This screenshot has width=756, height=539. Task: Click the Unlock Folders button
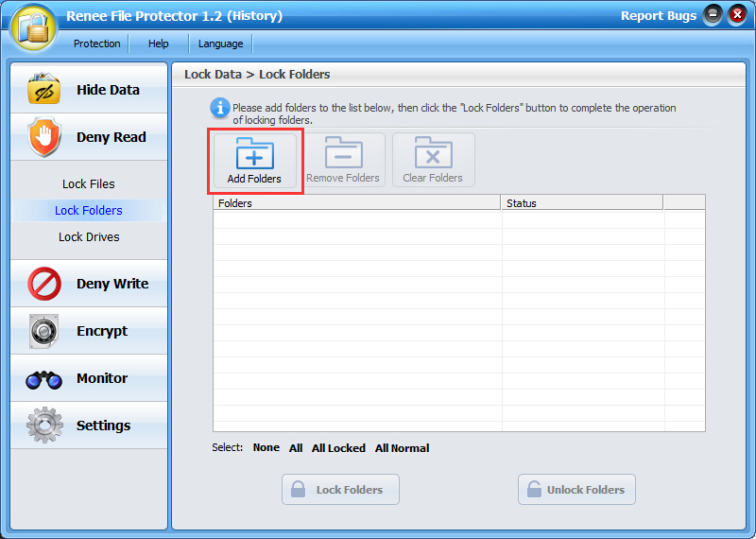(x=576, y=490)
